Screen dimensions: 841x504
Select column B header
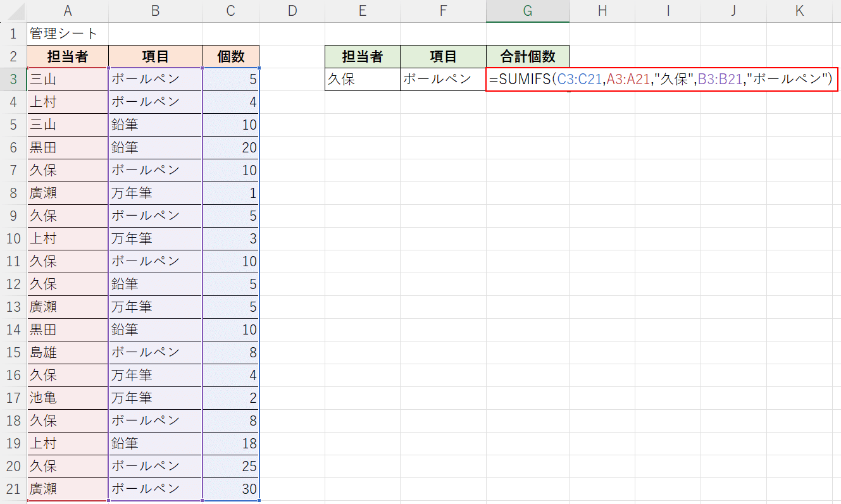click(155, 11)
